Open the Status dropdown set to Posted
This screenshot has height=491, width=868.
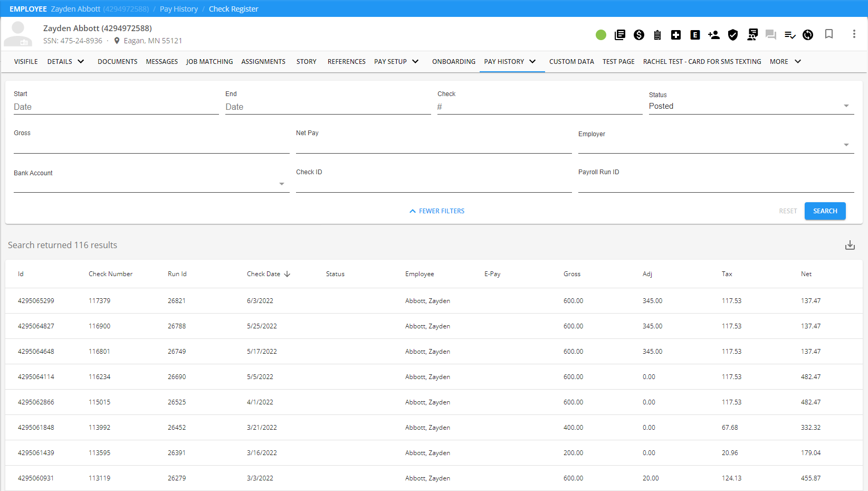click(751, 106)
